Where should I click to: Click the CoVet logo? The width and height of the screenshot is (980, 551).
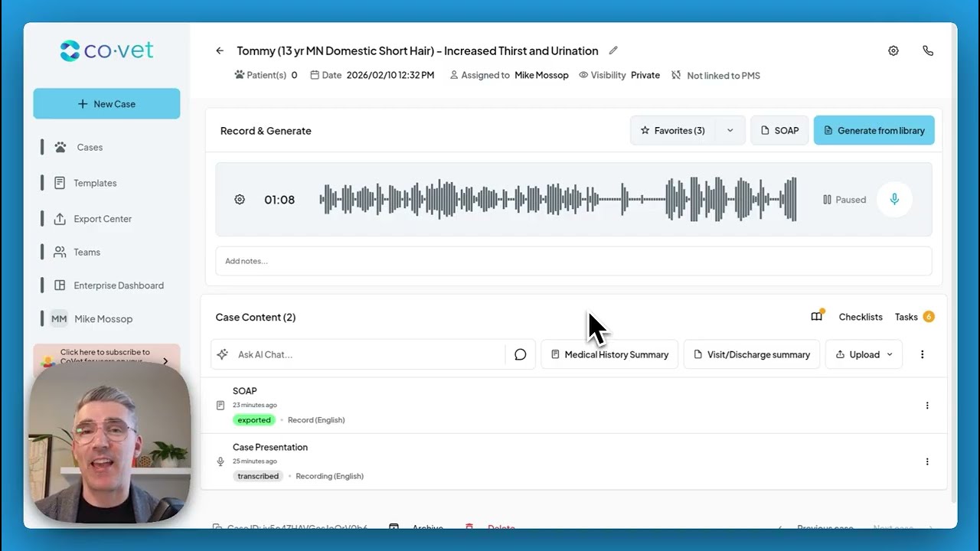pyautogui.click(x=106, y=51)
